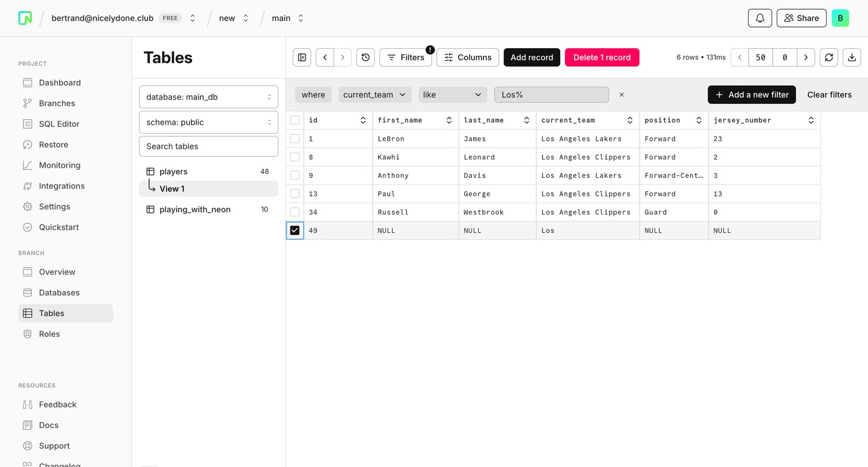Collapse the tables sidebar panel

[302, 57]
